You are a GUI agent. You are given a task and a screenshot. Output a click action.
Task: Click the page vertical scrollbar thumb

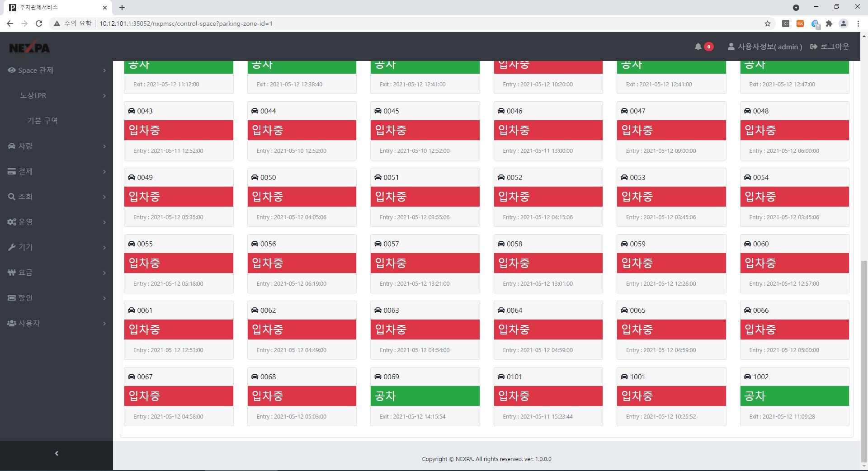click(x=864, y=362)
